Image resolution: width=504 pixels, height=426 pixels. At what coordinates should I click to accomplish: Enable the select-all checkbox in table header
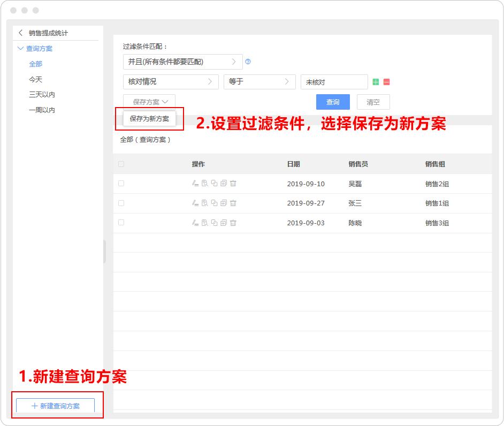120,164
